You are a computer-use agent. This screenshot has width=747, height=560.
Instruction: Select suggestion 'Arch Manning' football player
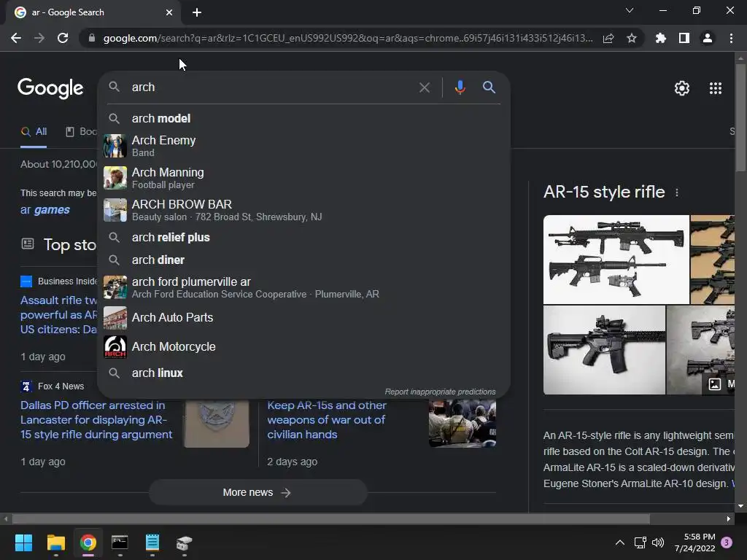tap(304, 178)
